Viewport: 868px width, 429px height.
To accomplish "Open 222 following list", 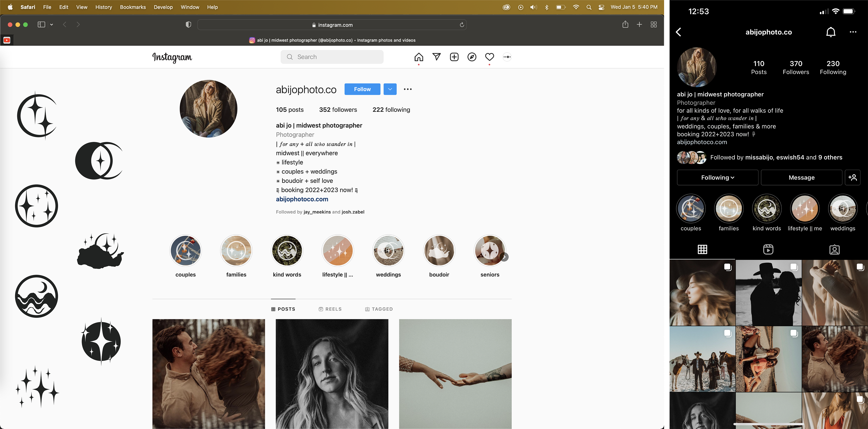I will (x=391, y=110).
